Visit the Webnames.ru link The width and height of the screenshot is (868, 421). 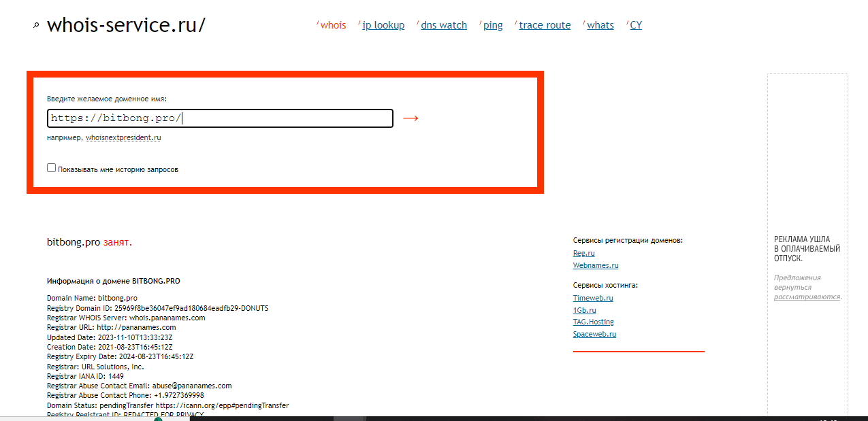(596, 265)
